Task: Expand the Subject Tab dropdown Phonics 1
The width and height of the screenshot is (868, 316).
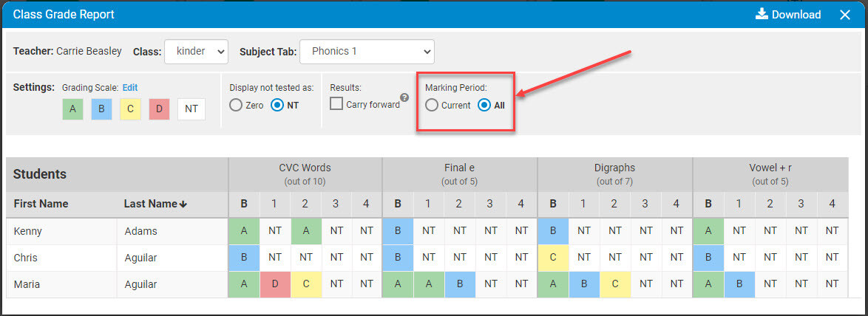Action: pos(367,52)
